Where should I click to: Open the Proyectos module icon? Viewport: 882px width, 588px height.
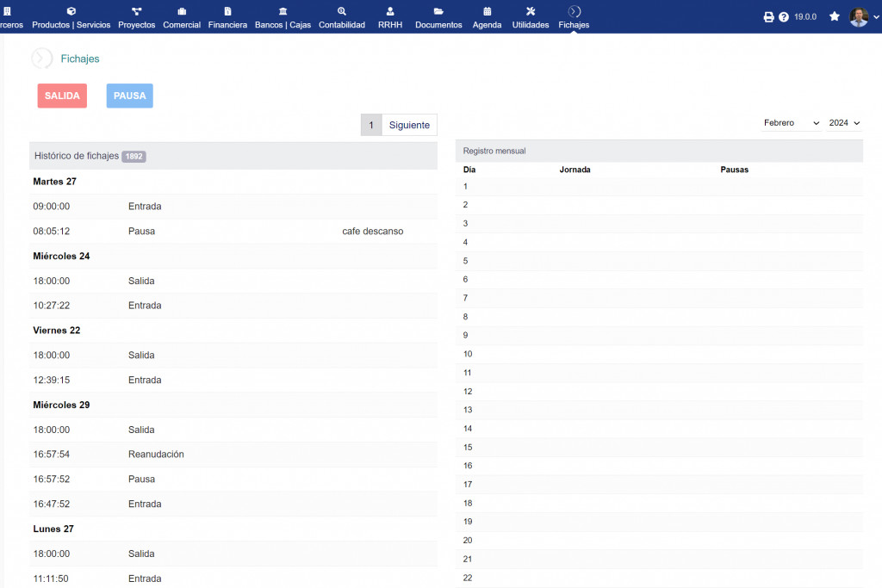136,11
